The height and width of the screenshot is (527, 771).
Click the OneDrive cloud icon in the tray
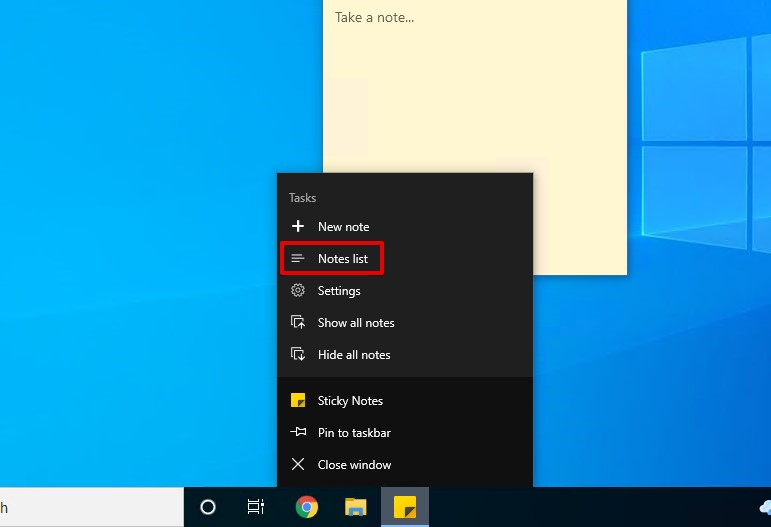(764, 507)
